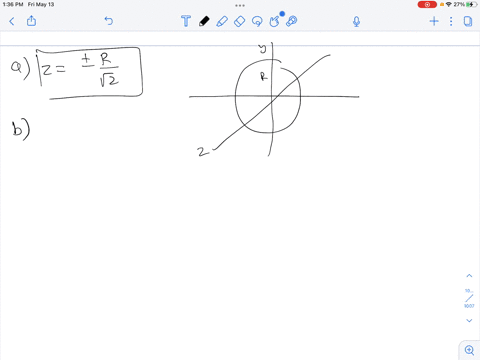Tap the Wi-Fi status icon
Image resolution: width=480 pixels, height=360 pixels.
[449, 5]
